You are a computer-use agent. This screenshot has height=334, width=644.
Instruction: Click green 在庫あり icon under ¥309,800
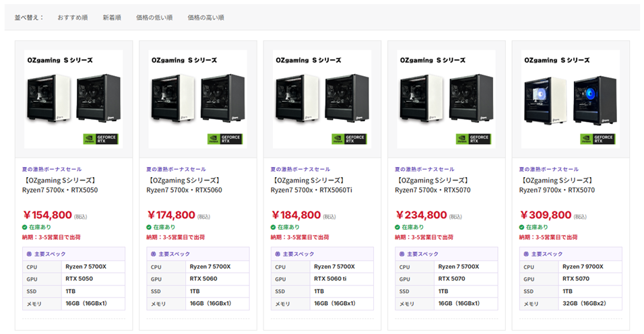click(x=521, y=227)
